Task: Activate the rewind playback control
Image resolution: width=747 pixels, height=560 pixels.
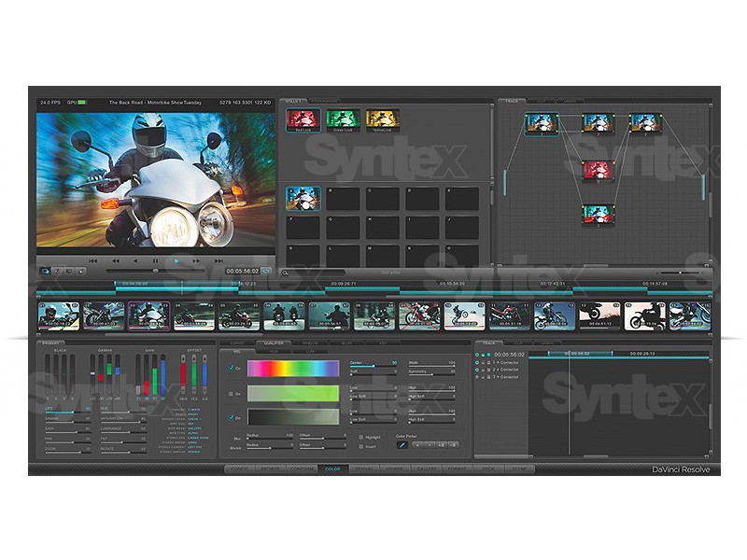Action: pos(115,260)
